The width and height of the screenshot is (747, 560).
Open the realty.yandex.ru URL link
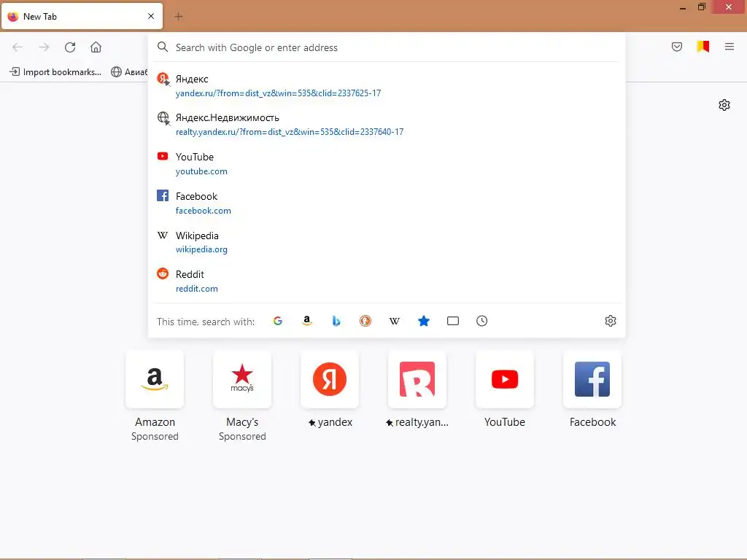(x=290, y=132)
